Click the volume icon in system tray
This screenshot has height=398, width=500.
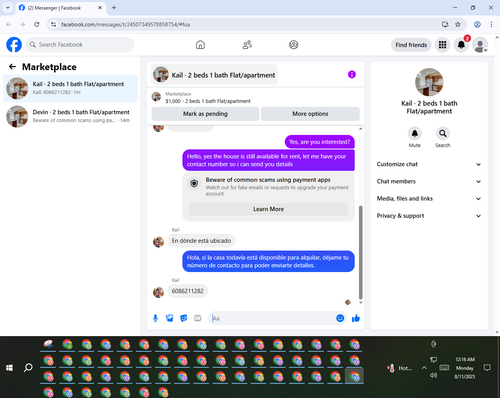pos(433,375)
